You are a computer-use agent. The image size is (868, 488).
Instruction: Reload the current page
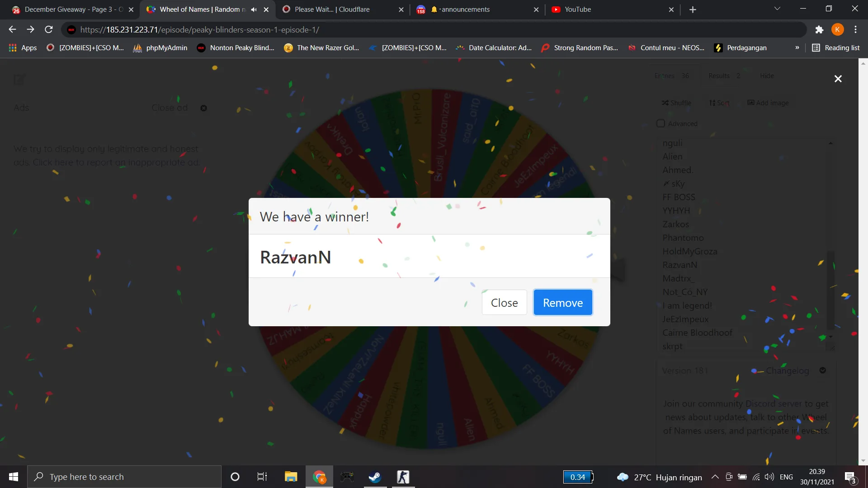pos(49,30)
